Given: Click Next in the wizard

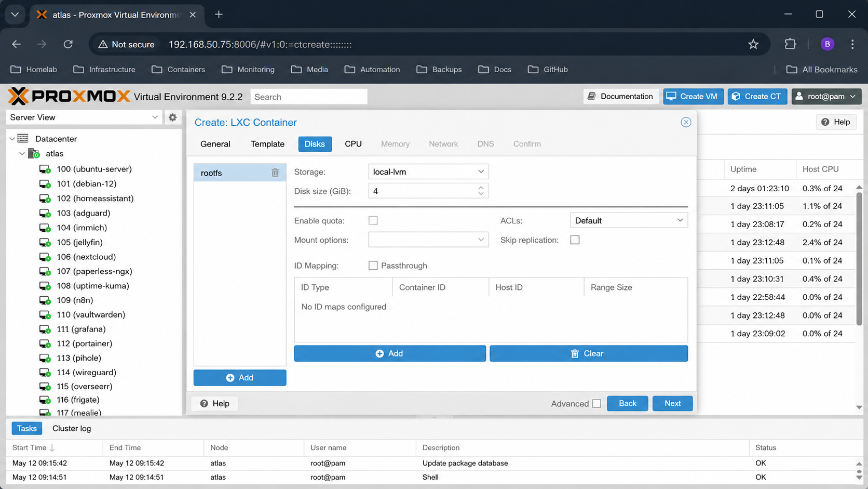Looking at the screenshot, I should [672, 403].
